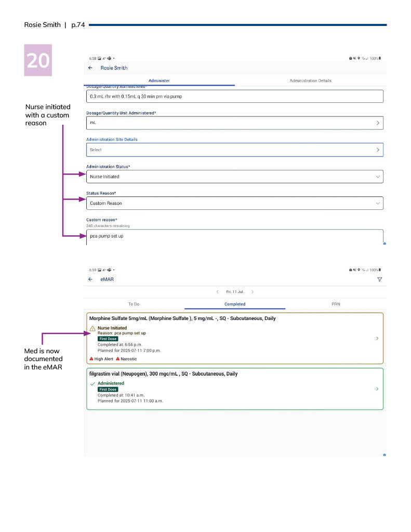Tap the back arrow beside eMAR
411x532 pixels.
click(90, 280)
